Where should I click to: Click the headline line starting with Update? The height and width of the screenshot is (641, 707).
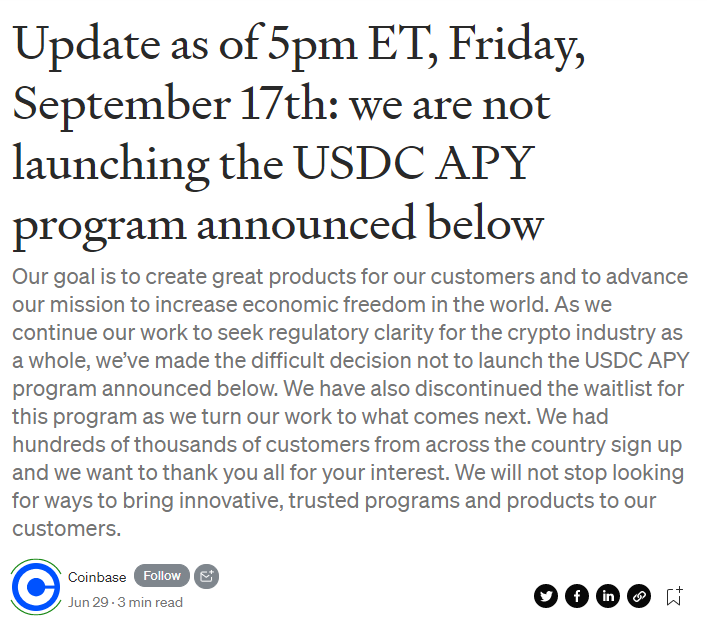pos(299,45)
